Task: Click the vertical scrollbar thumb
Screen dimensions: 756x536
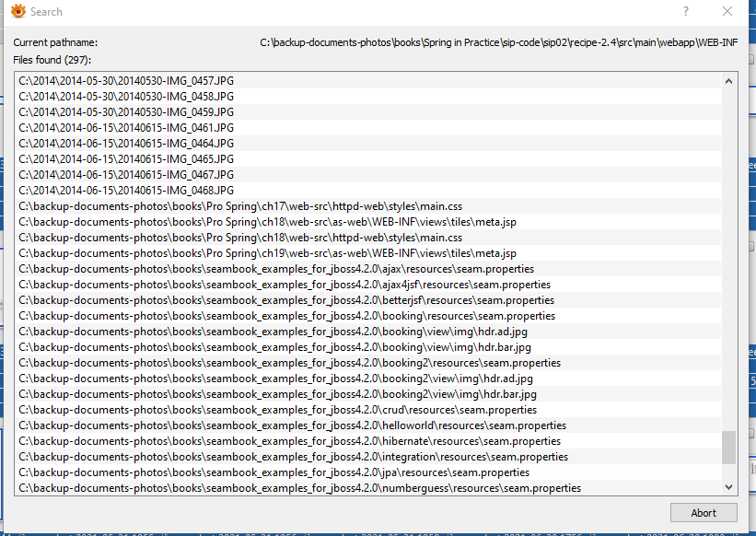Action: tap(728, 448)
